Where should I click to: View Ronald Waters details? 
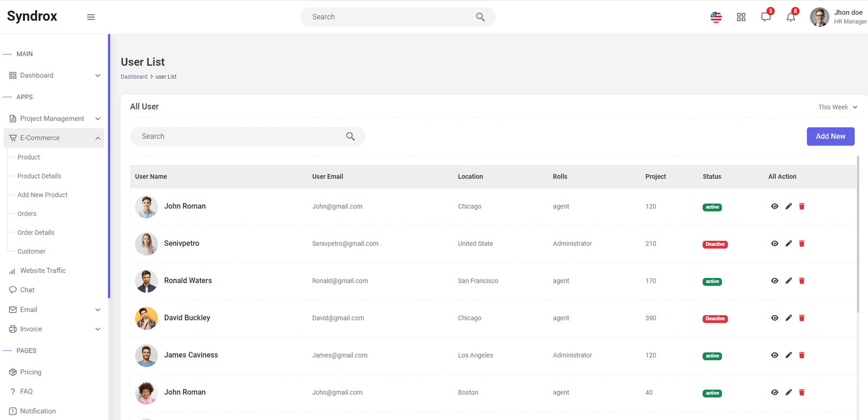point(775,281)
